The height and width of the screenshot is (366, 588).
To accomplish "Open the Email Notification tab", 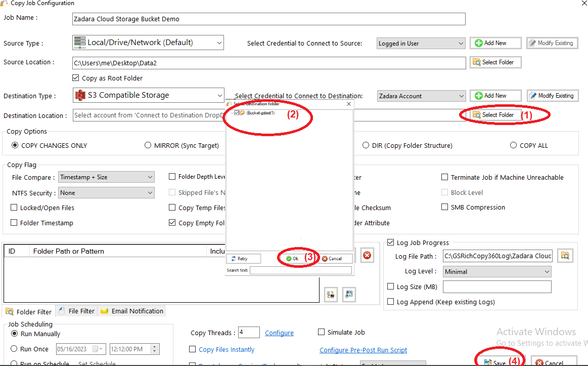I will (132, 311).
